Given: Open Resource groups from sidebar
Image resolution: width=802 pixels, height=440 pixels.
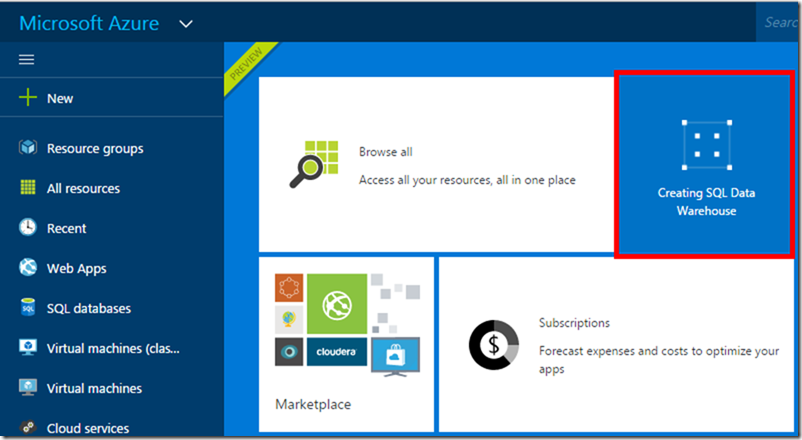Looking at the screenshot, I should (x=95, y=149).
